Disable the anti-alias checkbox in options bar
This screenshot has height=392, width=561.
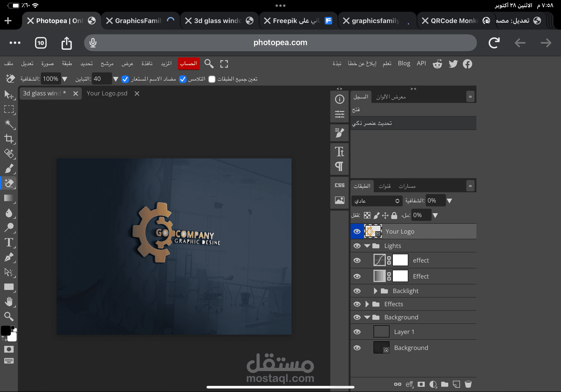125,79
